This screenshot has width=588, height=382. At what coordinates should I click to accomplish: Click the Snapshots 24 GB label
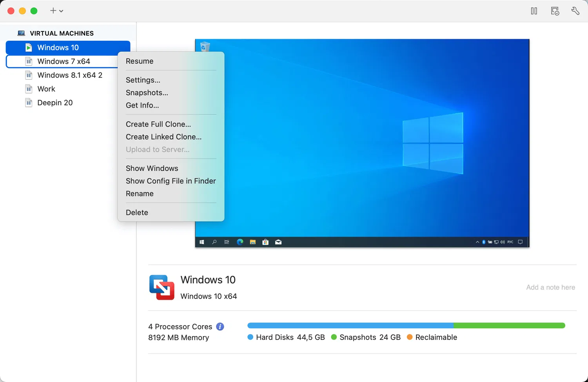370,337
